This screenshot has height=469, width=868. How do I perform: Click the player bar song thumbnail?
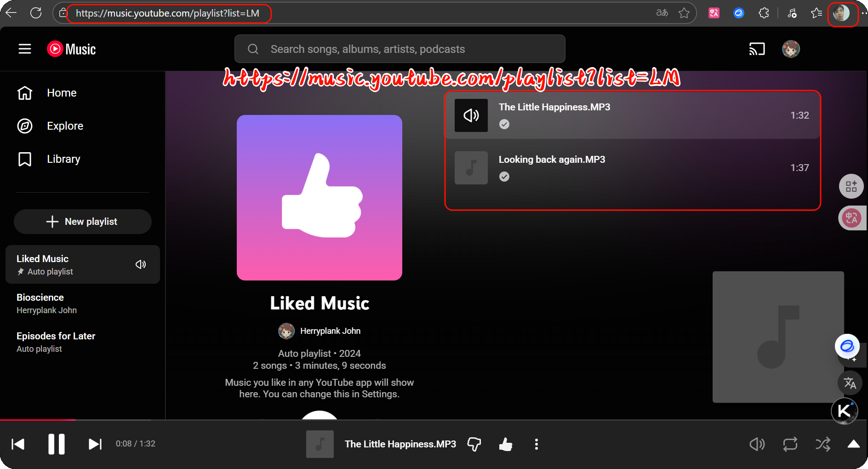(320, 444)
